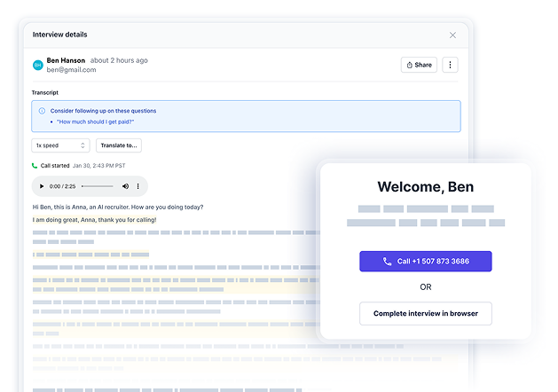Click the info icon in the follow-up banner

[x=42, y=111]
